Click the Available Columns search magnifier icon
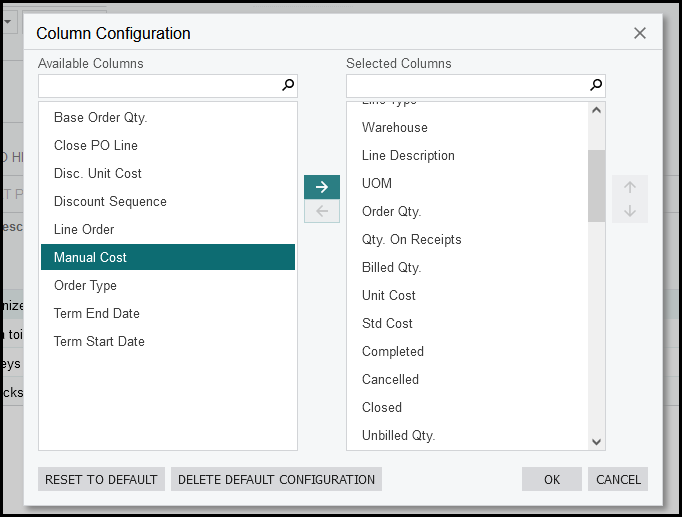The width and height of the screenshot is (682, 517). tap(288, 86)
